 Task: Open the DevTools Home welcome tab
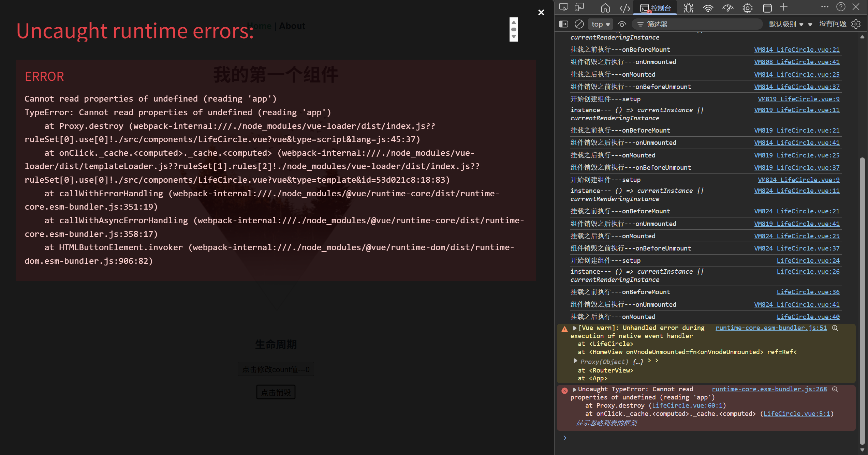(605, 8)
